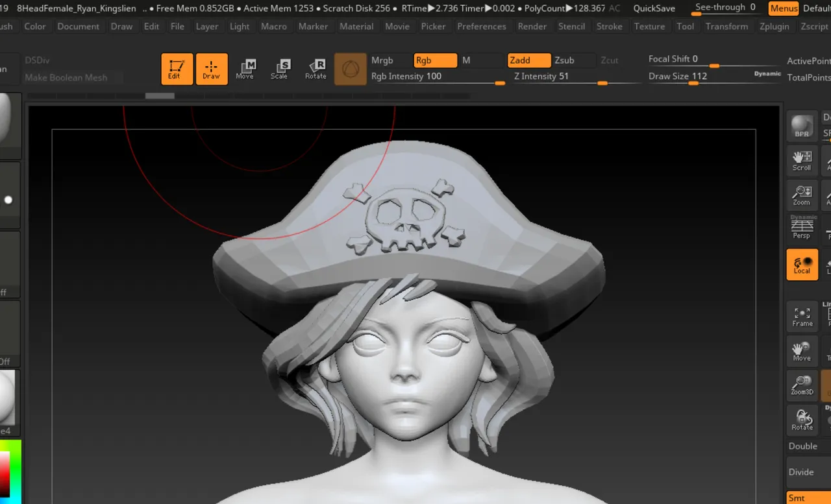Click the right-shelf Rotate view icon
This screenshot has width=831, height=504.
[x=802, y=420]
